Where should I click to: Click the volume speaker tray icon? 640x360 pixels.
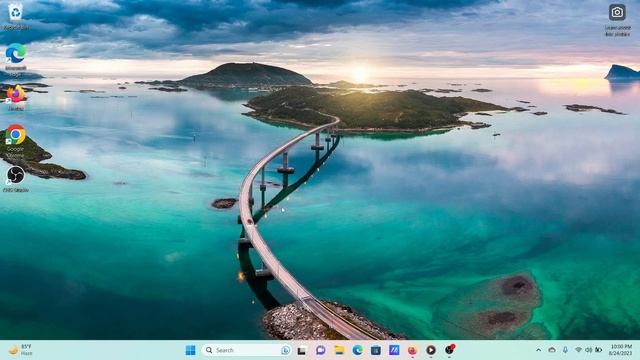click(x=589, y=350)
